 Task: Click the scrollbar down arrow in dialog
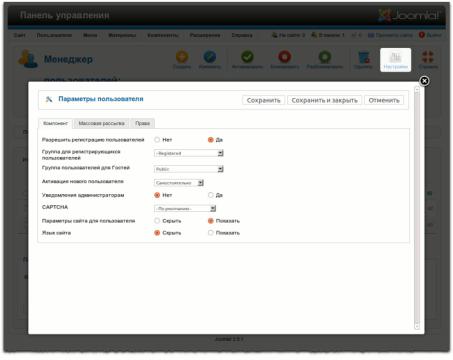click(x=417, y=326)
